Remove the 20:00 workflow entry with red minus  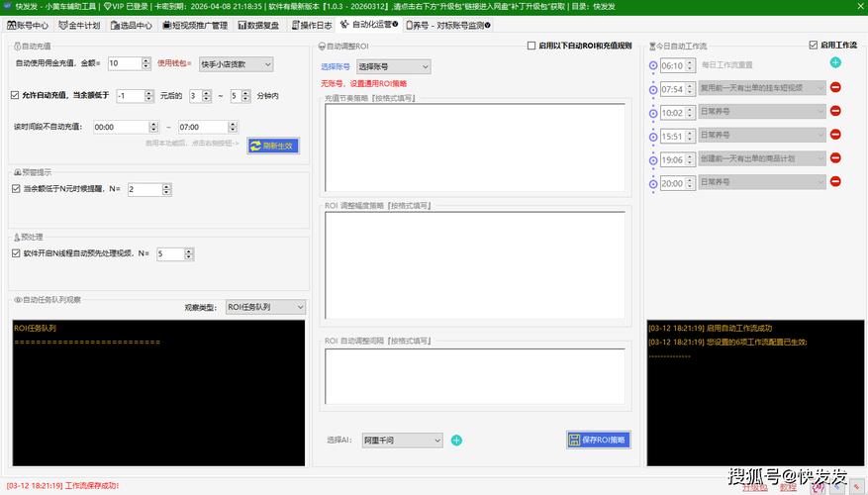tap(835, 182)
